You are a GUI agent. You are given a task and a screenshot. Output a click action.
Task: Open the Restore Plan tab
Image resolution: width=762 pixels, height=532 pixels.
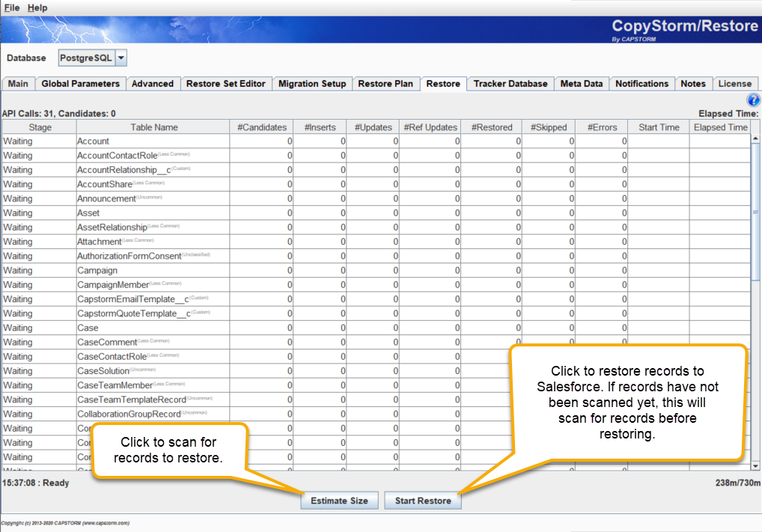385,84
